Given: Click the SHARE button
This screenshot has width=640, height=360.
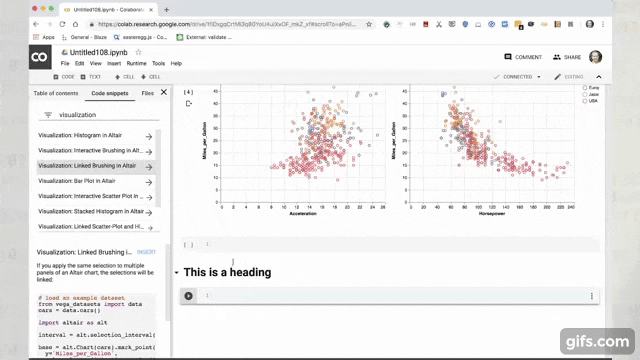Looking at the screenshot, I should [567, 57].
